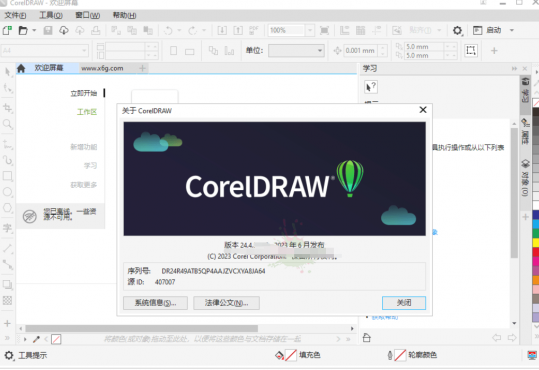The image size is (539, 370).
Task: Click the home icon on welcome tab
Action: click(x=21, y=68)
